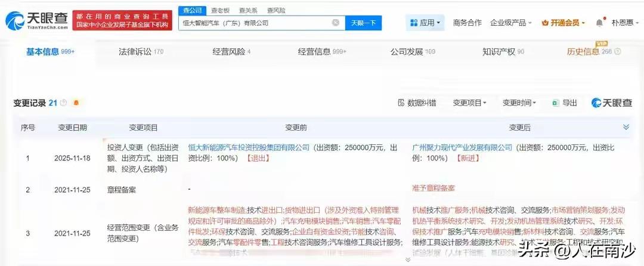Open 恒大新能源汽车投资控股集团有限公司 company link

[249, 147]
